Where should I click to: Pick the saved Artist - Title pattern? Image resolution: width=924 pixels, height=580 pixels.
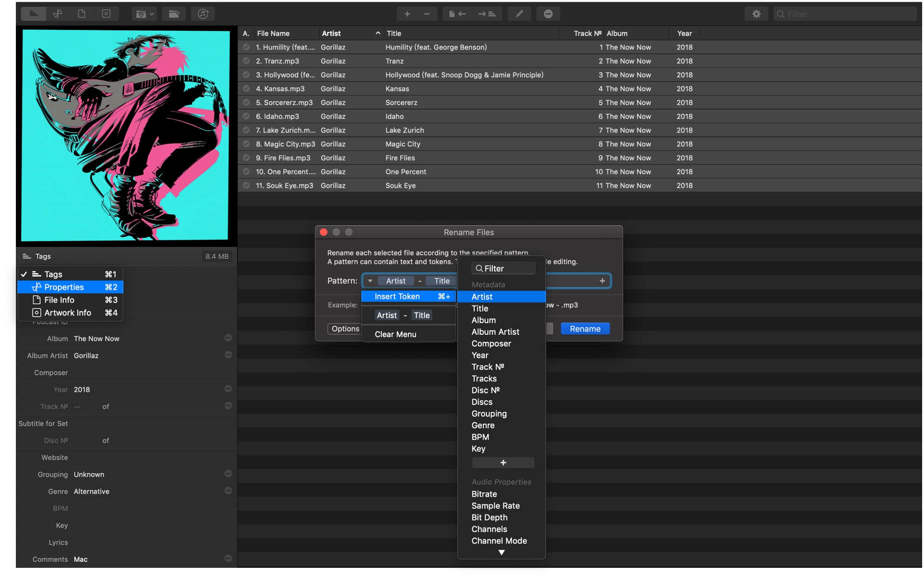click(x=404, y=315)
